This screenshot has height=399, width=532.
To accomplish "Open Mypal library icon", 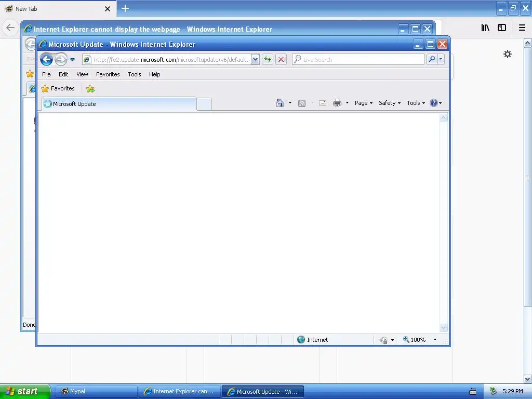I will [485, 28].
